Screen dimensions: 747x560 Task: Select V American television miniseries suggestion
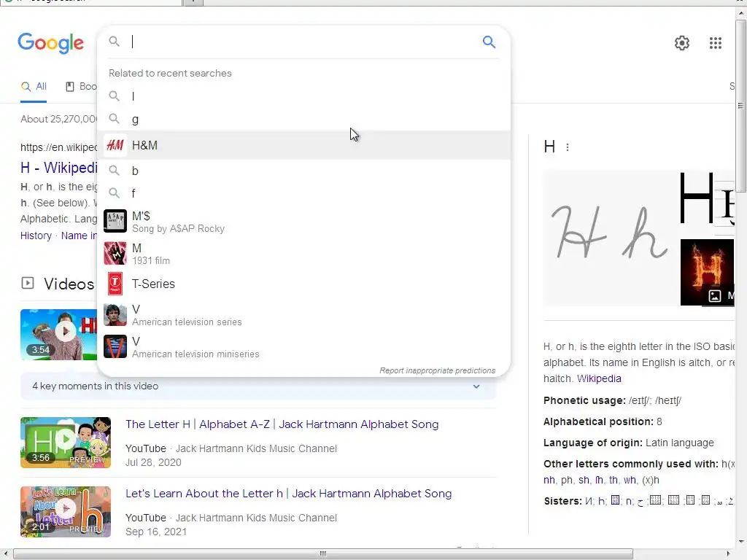tap(303, 347)
